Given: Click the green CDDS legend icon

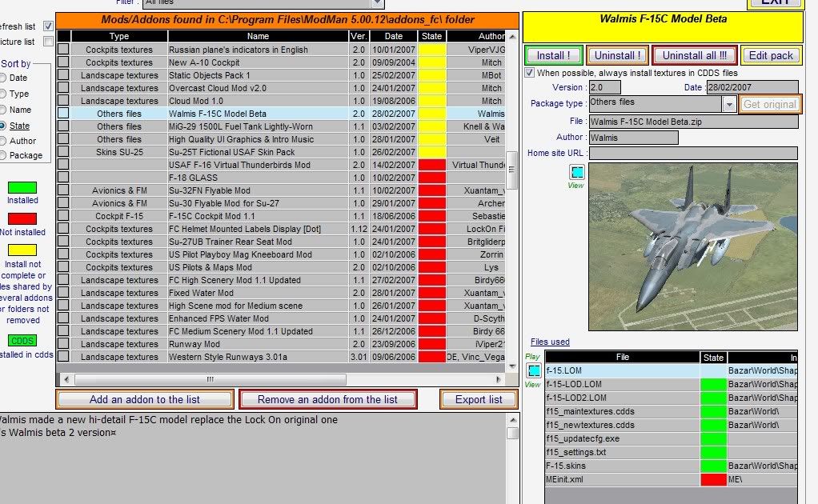Looking at the screenshot, I should tap(22, 340).
